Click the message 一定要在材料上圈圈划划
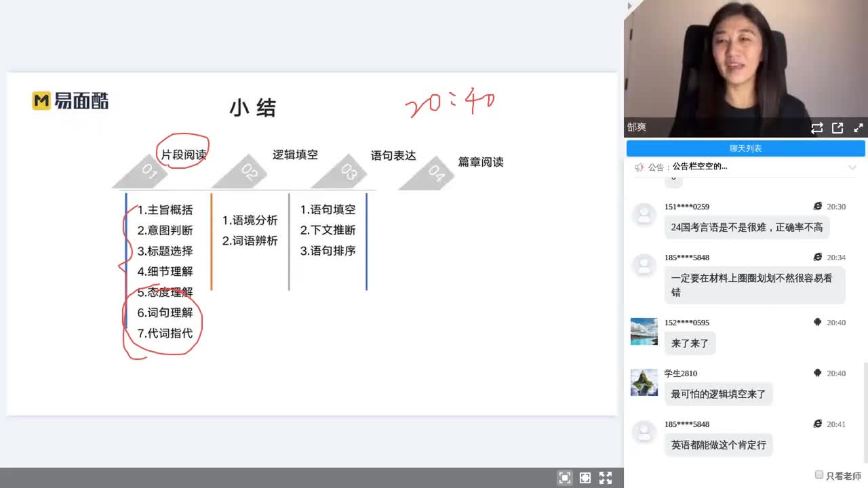Screen dimensions: 868x488 click(755, 285)
